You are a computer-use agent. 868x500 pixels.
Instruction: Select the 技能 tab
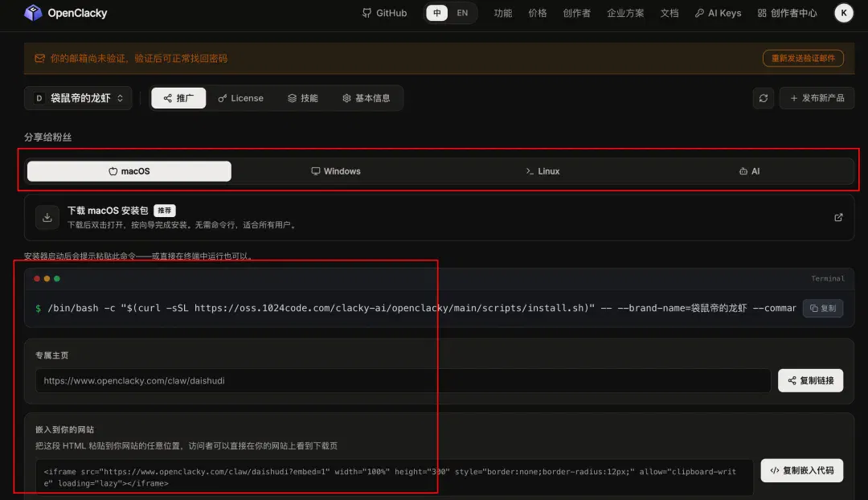point(303,98)
